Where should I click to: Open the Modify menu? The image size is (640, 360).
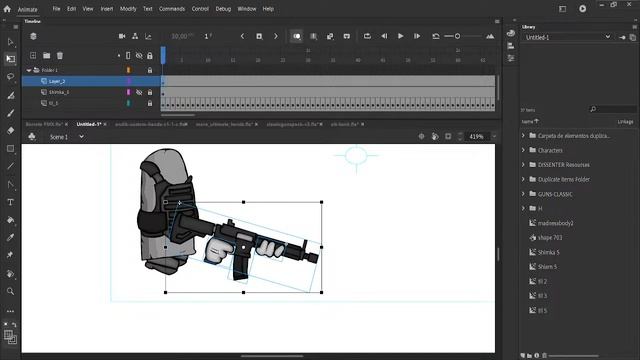128,9
